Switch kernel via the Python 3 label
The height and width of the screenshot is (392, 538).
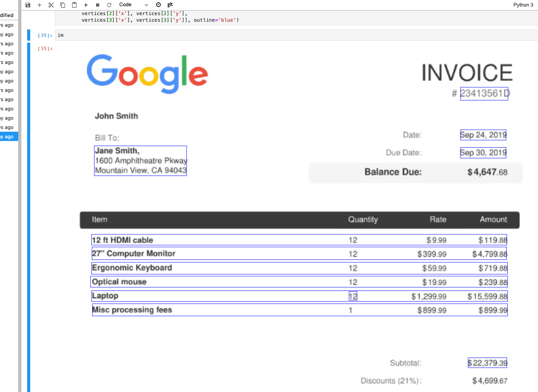tap(523, 5)
